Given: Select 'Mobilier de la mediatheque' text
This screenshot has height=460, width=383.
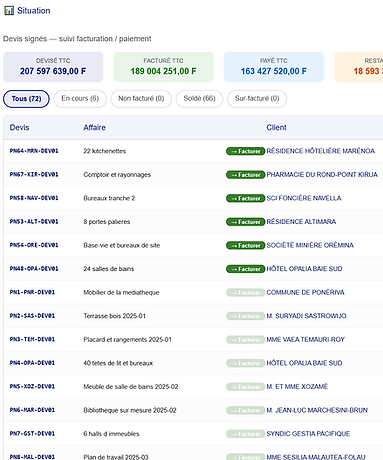Looking at the screenshot, I should point(121,293).
